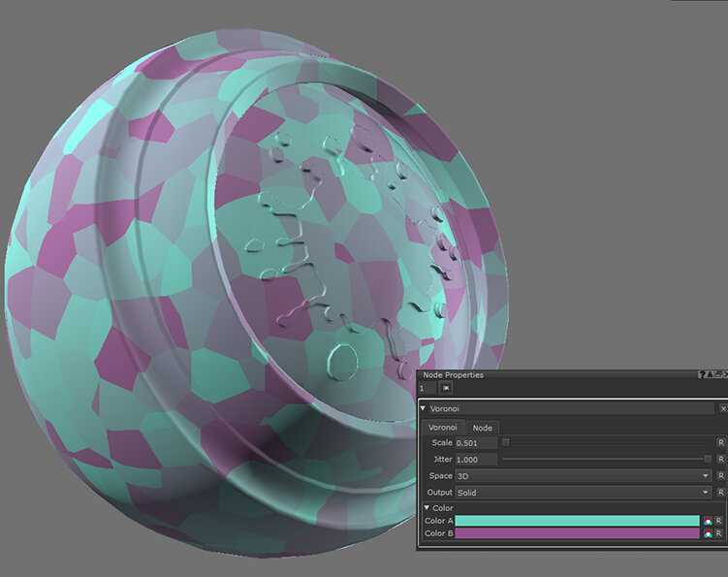The height and width of the screenshot is (577, 728).
Task: Close the Voronoi node properties
Action: pos(721,409)
